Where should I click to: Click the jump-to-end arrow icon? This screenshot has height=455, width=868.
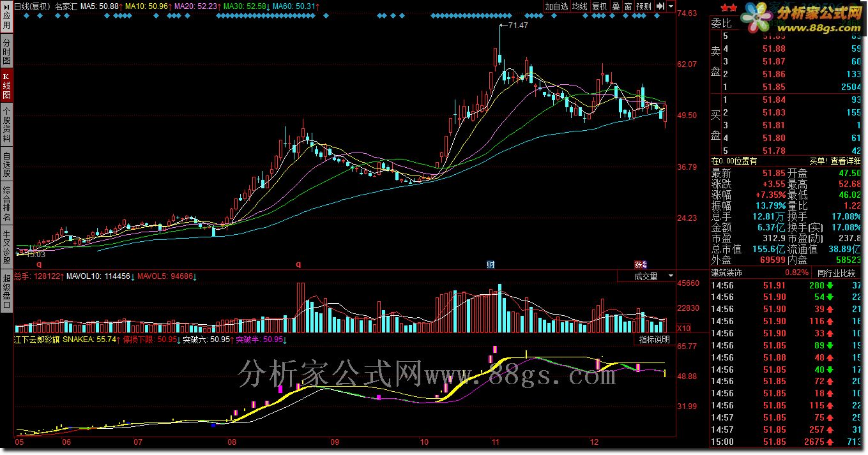[x=660, y=6]
